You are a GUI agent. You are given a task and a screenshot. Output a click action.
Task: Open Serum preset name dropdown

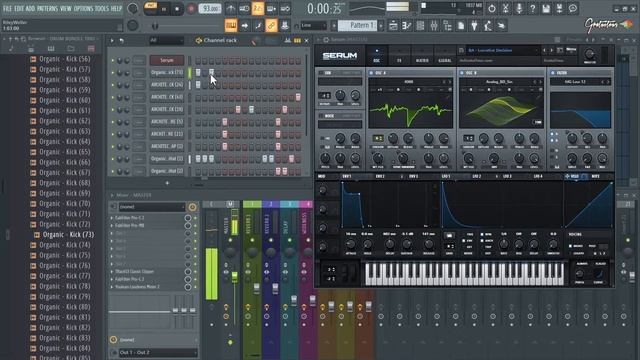[x=502, y=51]
